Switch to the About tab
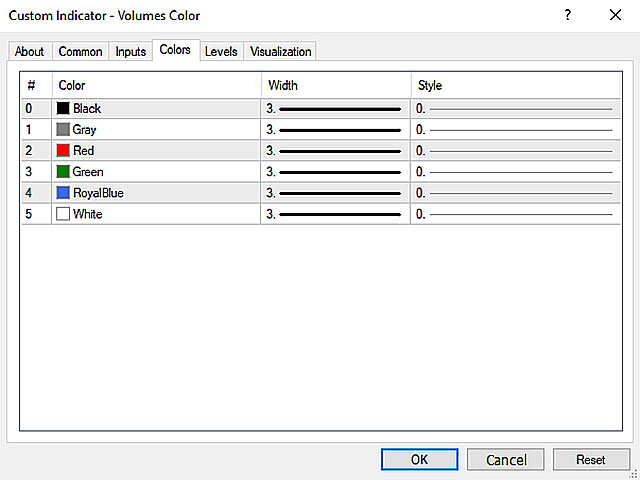The width and height of the screenshot is (640, 480). [x=30, y=52]
